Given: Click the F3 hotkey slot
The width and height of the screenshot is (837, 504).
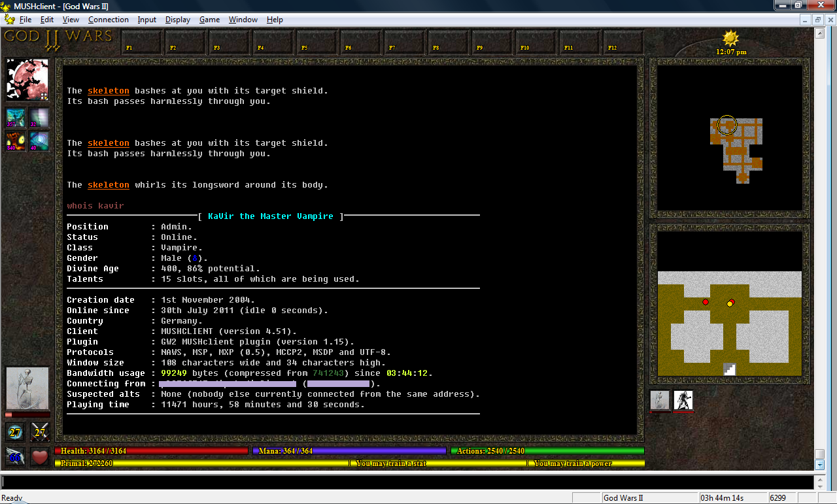Looking at the screenshot, I should [230, 42].
